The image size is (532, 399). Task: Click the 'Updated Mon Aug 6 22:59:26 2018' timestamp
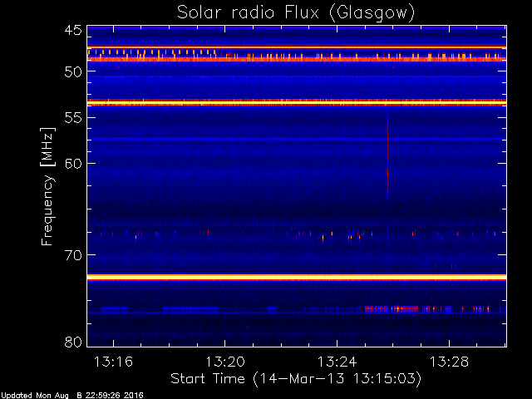pos(72,396)
